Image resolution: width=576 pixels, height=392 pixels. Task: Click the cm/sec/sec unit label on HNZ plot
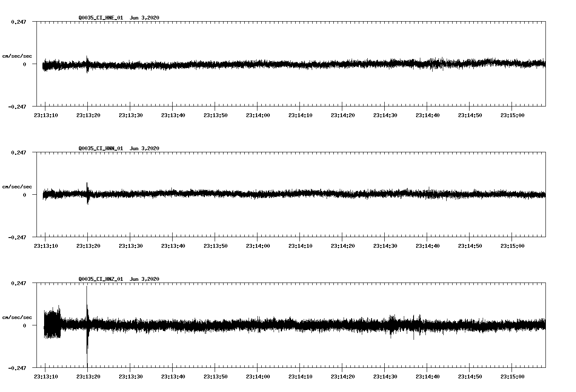pyautogui.click(x=17, y=317)
